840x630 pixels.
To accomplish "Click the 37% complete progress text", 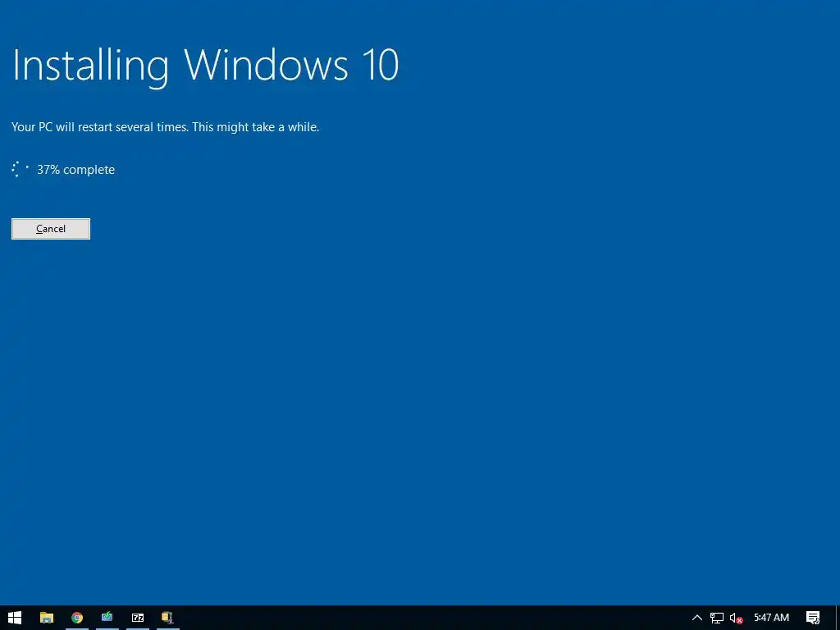I will pyautogui.click(x=75, y=169).
